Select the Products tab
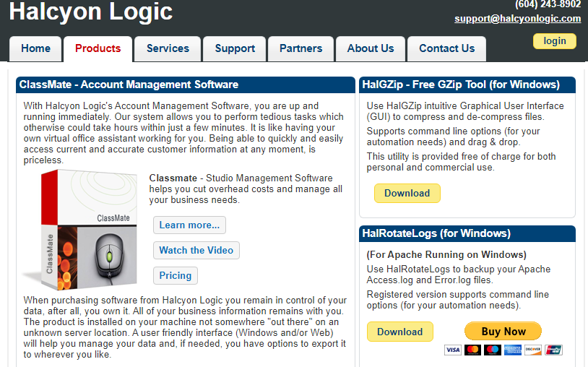The height and width of the screenshot is (367, 588). 98,48
